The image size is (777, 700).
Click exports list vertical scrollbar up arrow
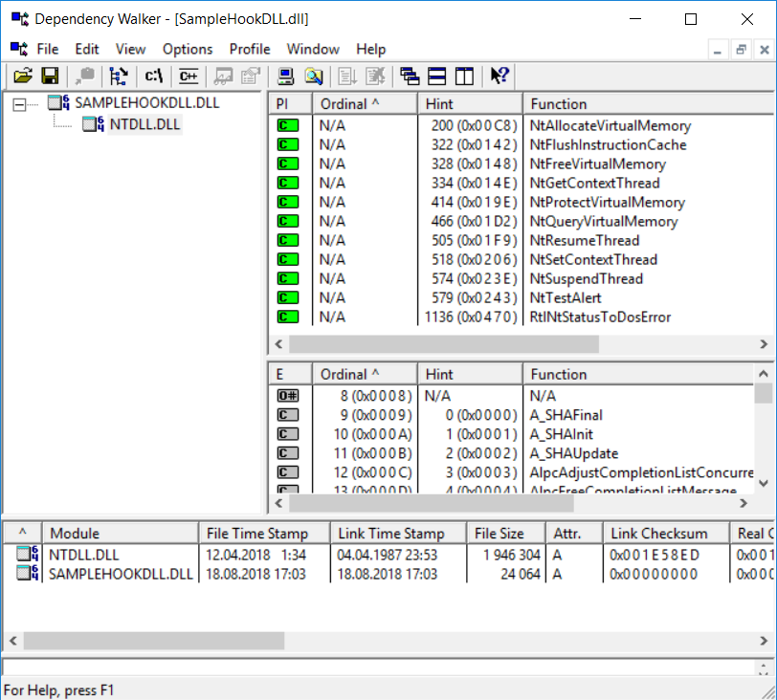764,374
